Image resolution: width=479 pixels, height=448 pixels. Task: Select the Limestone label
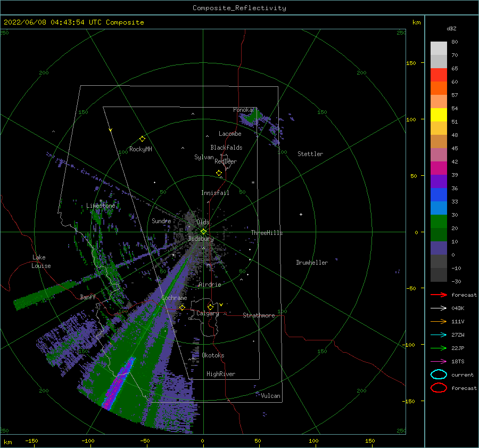click(x=101, y=206)
